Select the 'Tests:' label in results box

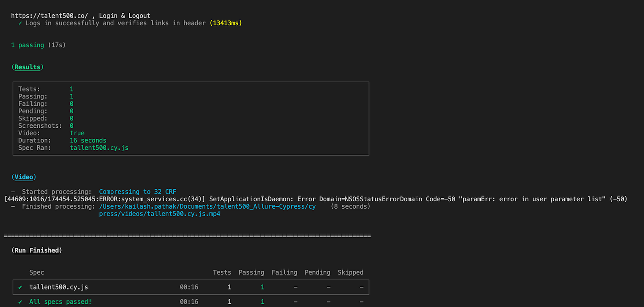(x=29, y=89)
